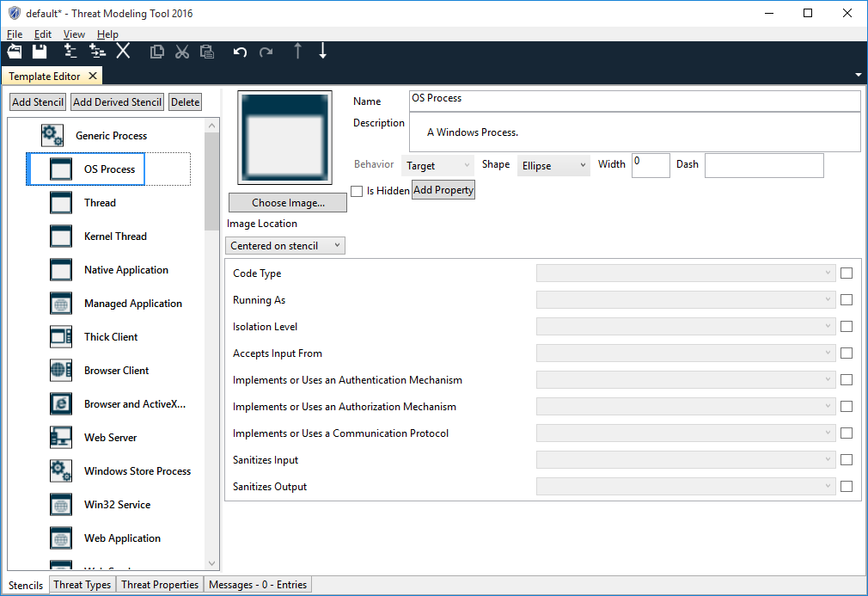The width and height of the screenshot is (868, 596).
Task: Check the box next to Sanitizes Output
Action: [x=847, y=487]
